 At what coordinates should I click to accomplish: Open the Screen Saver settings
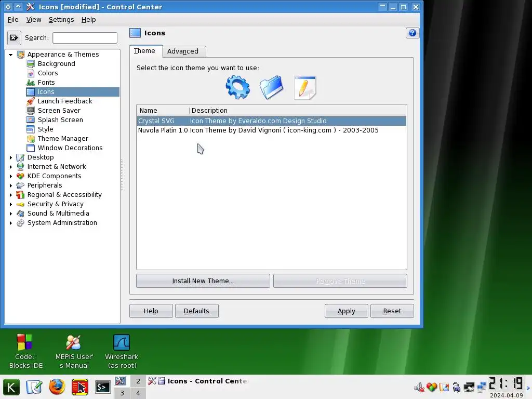[59, 111]
